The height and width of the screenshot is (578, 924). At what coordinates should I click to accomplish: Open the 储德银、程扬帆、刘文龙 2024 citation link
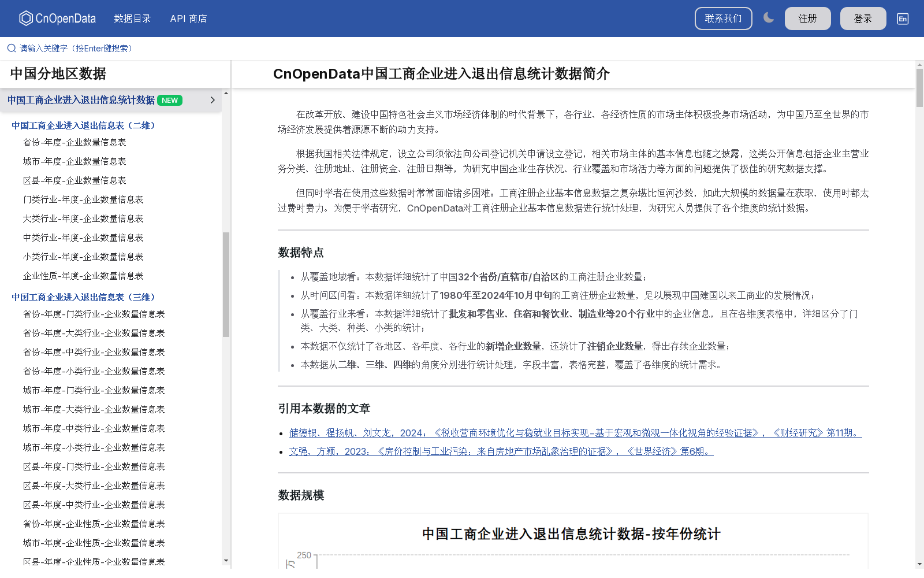pyautogui.click(x=576, y=433)
